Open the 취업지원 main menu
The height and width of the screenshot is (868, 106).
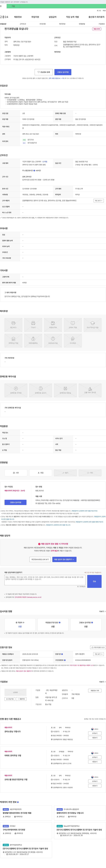coord(35,17)
